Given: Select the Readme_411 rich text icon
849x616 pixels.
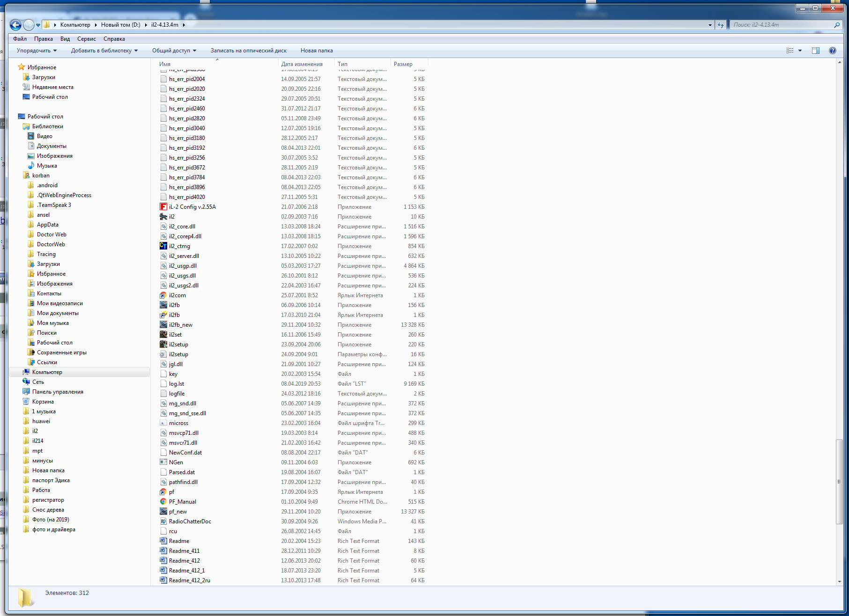Looking at the screenshot, I should coord(163,551).
